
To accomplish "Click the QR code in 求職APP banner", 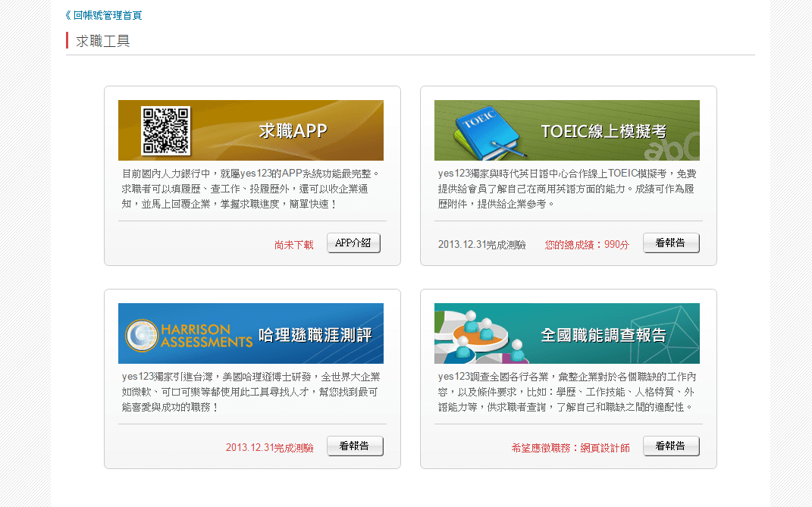I will click(x=166, y=130).
